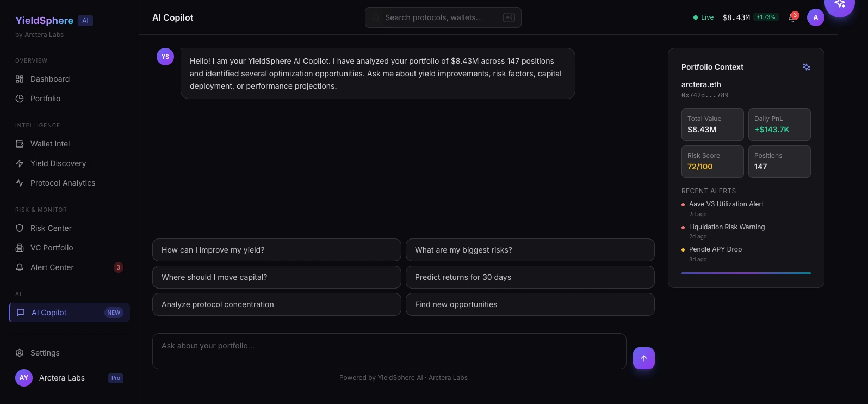Click the sparkle icon in Portfolio Context
This screenshot has height=404, width=868.
[807, 67]
